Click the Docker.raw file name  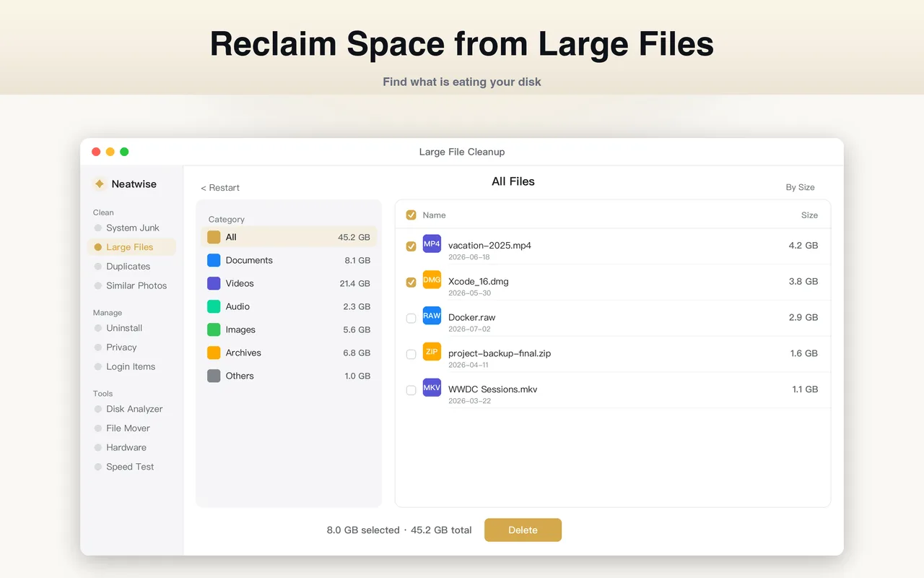pos(471,317)
